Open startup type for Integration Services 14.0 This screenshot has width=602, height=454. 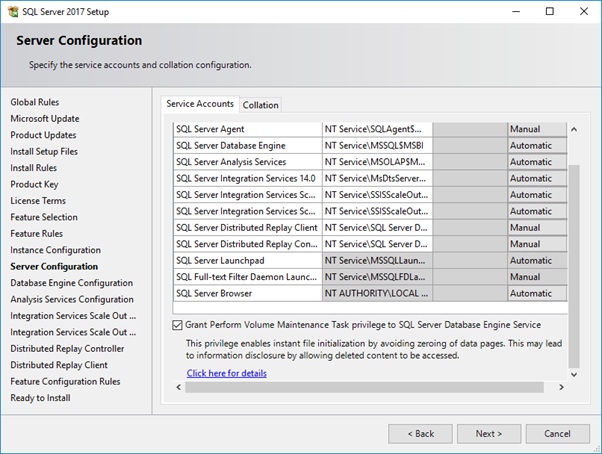click(537, 178)
